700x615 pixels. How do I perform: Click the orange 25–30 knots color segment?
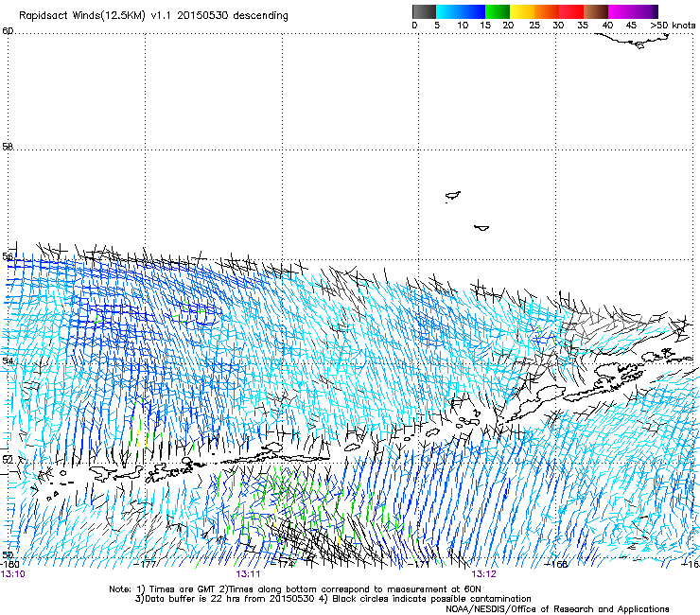click(x=547, y=11)
